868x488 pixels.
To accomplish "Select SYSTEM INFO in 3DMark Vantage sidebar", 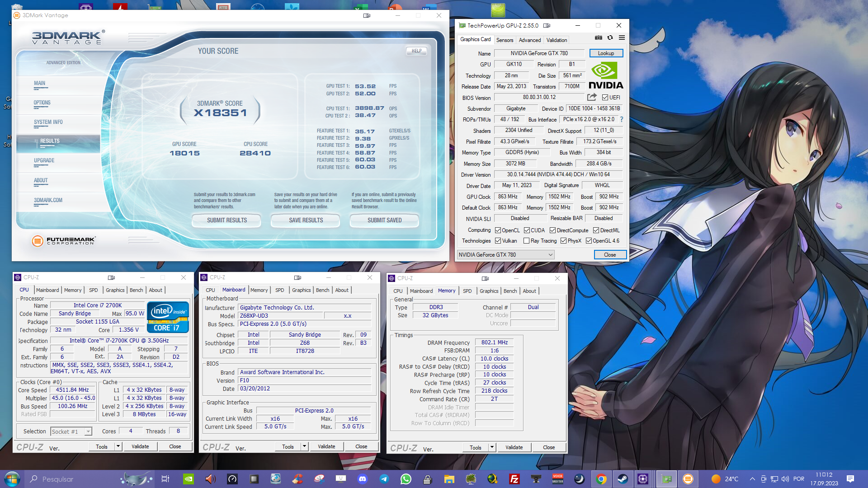I will click(x=48, y=122).
